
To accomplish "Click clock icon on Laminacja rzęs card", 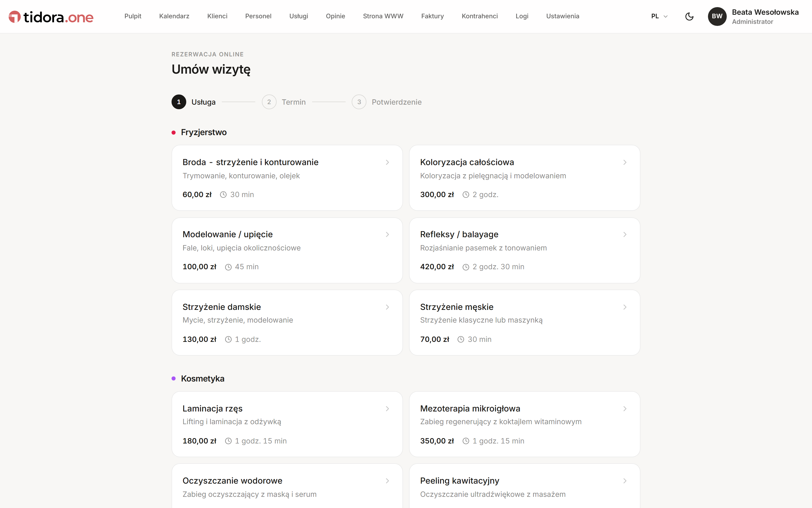I will [228, 441].
